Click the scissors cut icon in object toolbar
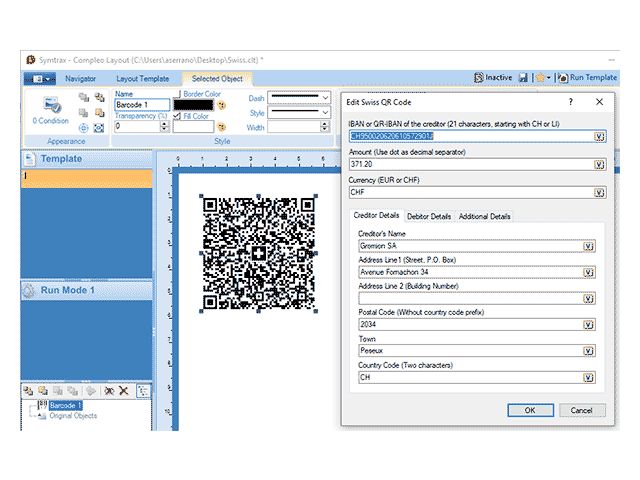The image size is (640, 480). [x=109, y=391]
